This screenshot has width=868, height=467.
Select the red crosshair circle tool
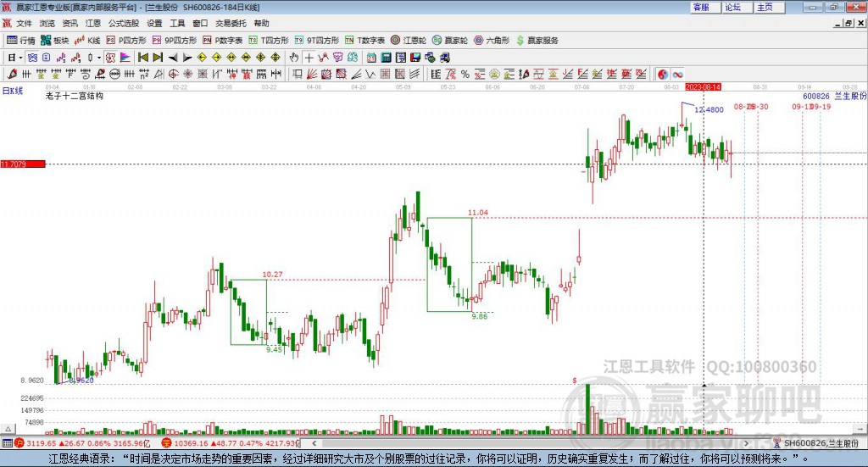click(x=173, y=74)
